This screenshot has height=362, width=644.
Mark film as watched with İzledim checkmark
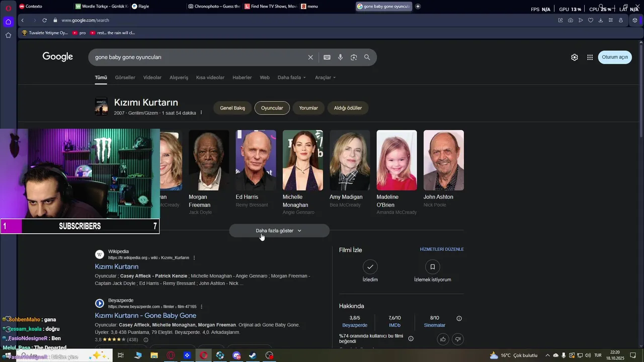[370, 267]
